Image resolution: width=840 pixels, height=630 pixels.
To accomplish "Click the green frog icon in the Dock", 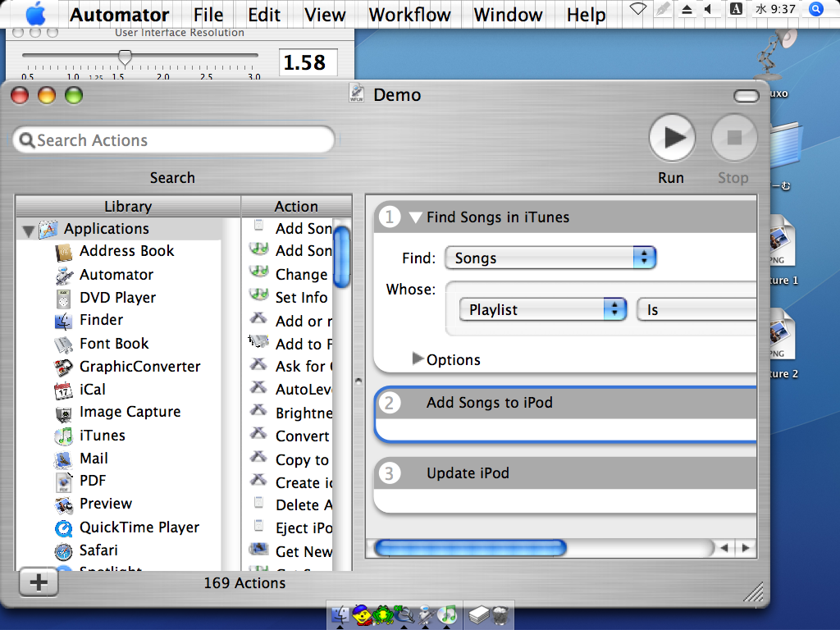I will coord(384,615).
